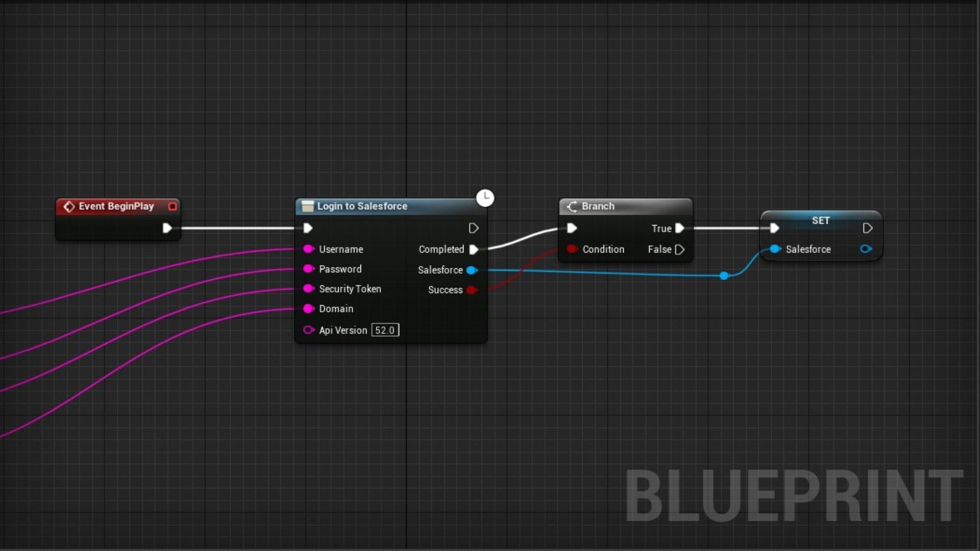The width and height of the screenshot is (980, 551).
Task: Click the Api Version value field showing 52.0
Action: click(x=385, y=330)
